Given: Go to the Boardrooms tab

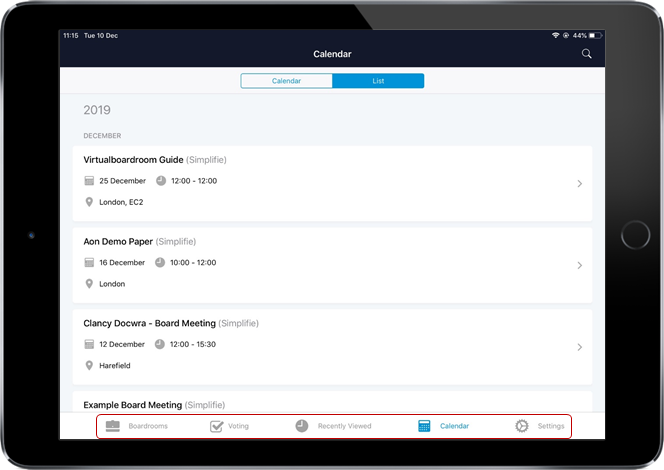Looking at the screenshot, I should 148,426.
